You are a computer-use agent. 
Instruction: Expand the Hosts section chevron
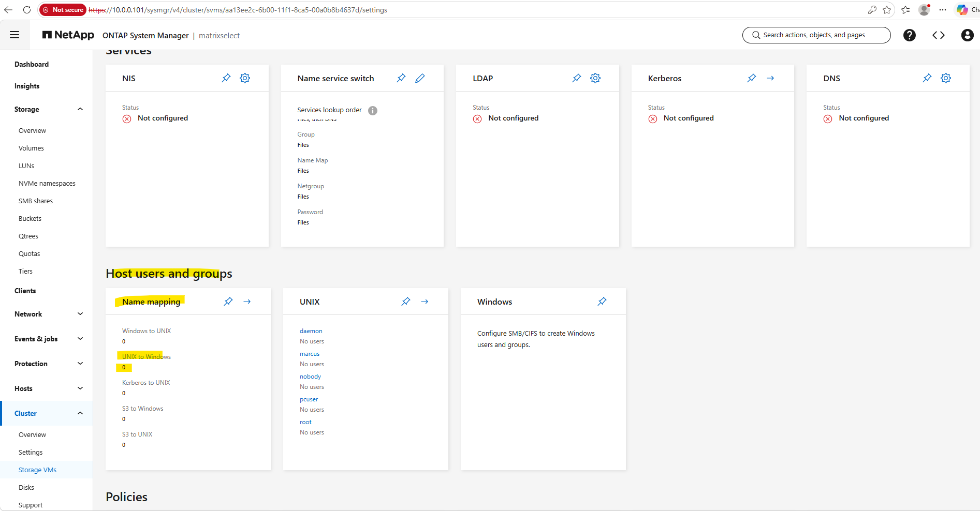coord(80,388)
